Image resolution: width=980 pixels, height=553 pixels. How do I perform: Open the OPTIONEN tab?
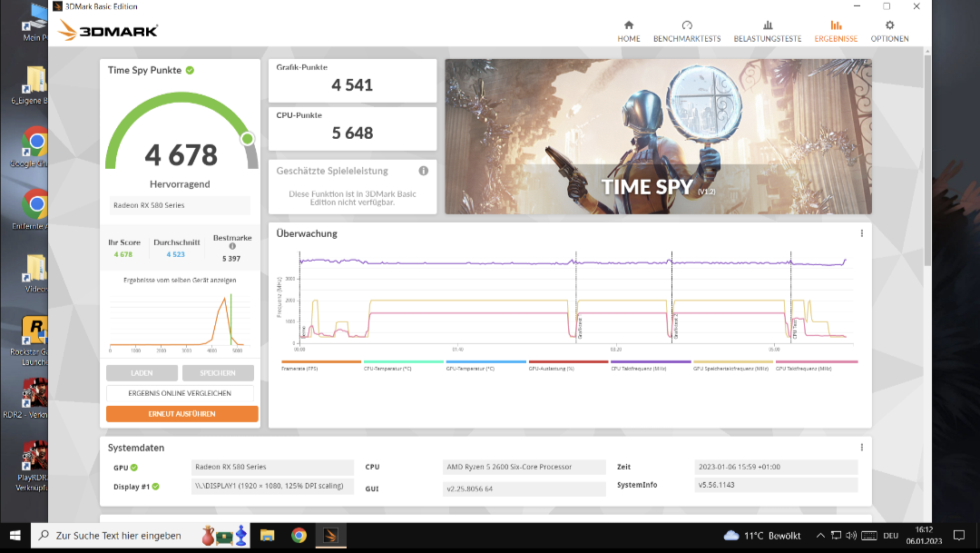pos(889,31)
